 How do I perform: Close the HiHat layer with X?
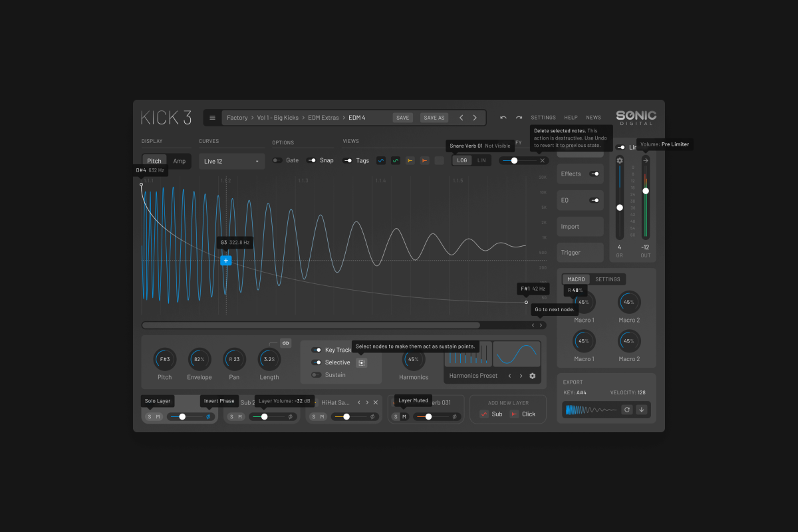376,402
